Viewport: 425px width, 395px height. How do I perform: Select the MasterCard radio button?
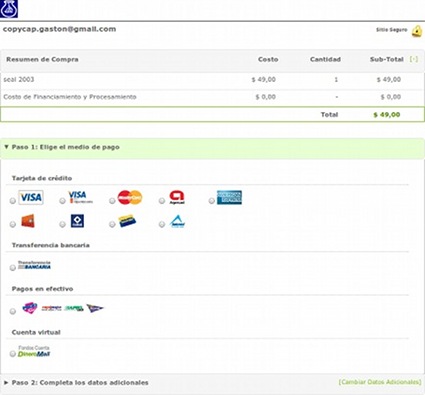[x=112, y=201]
